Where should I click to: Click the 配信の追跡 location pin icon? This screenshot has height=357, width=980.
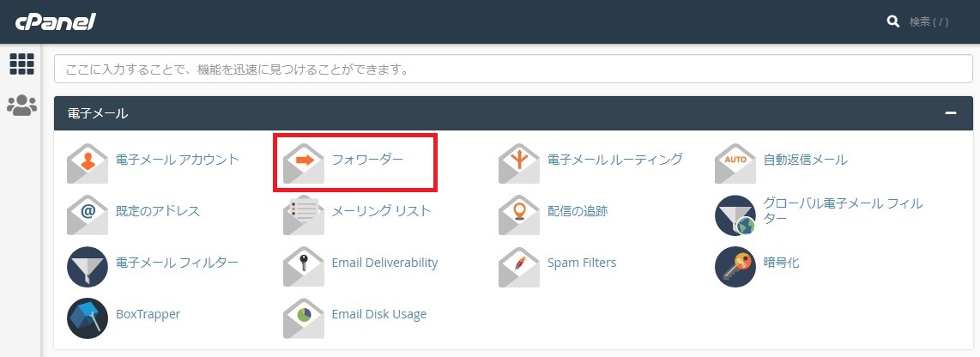tap(519, 215)
